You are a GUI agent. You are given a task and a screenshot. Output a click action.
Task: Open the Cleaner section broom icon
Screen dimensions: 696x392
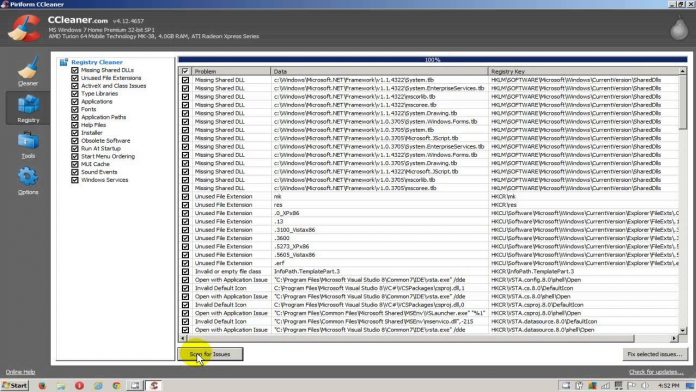coord(28,68)
